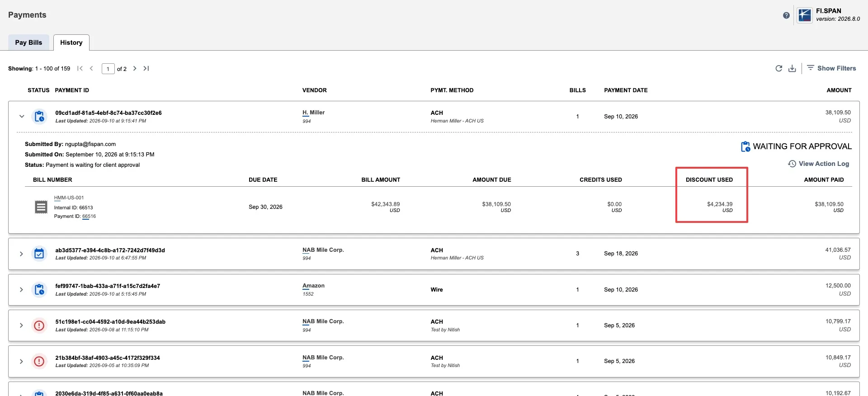
Task: Click the STATUS column header
Action: [38, 90]
